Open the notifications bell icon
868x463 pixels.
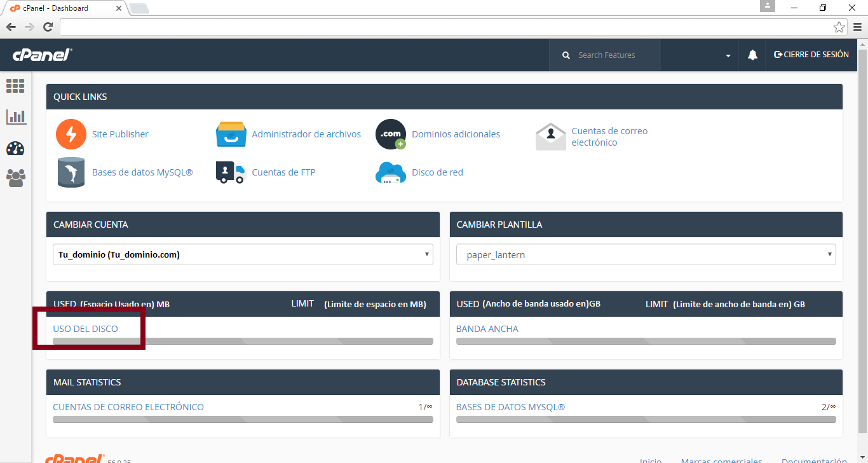click(x=752, y=55)
